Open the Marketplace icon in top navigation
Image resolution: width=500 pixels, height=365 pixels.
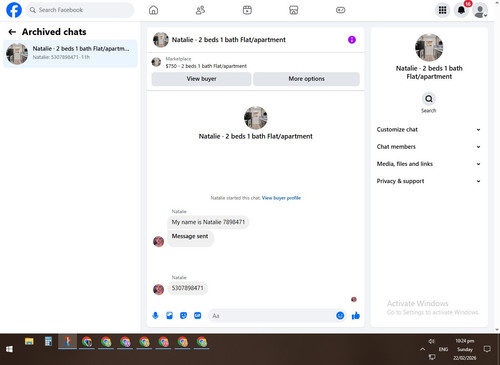pyautogui.click(x=294, y=10)
